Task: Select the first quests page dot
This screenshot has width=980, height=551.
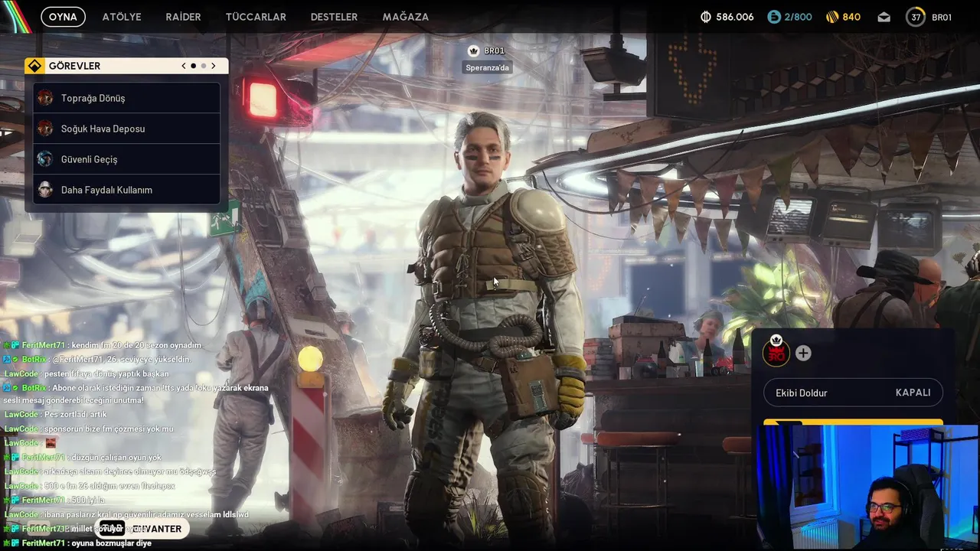Action: click(193, 66)
